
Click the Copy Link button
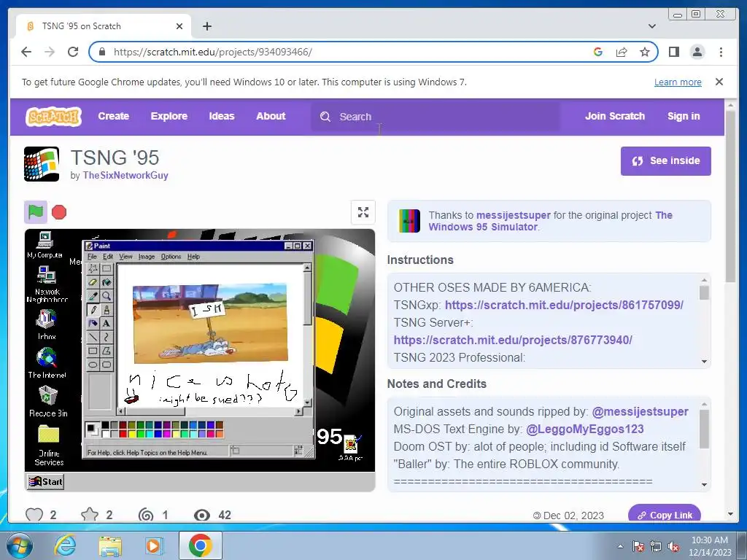click(665, 514)
